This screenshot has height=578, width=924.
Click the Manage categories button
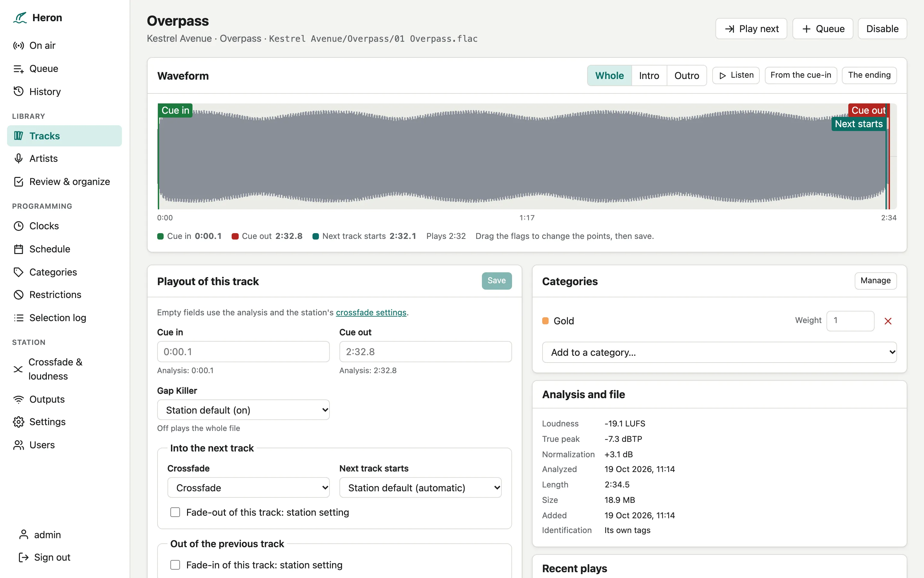(x=876, y=281)
